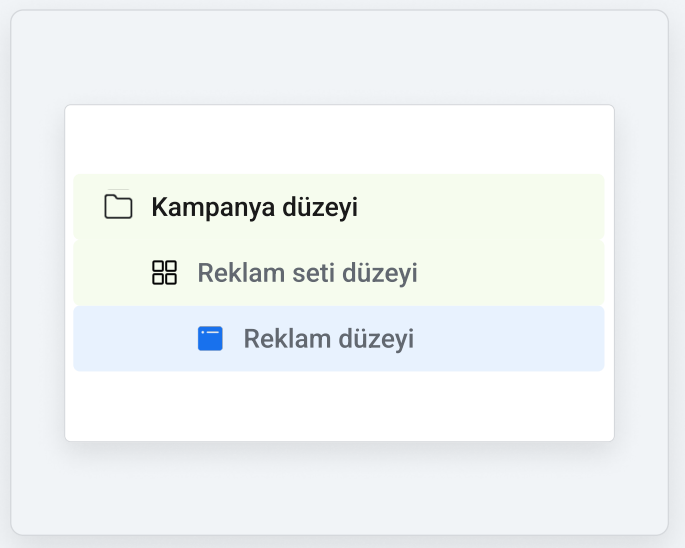Viewport: 685px width, 548px height.
Task: Select the Reklam düzeyi text label
Action: pos(329,339)
